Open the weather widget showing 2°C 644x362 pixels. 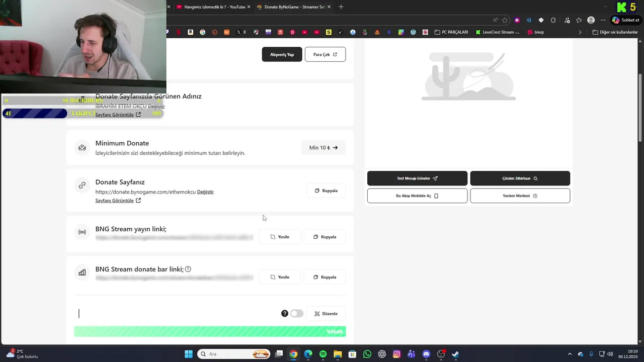(x=23, y=354)
